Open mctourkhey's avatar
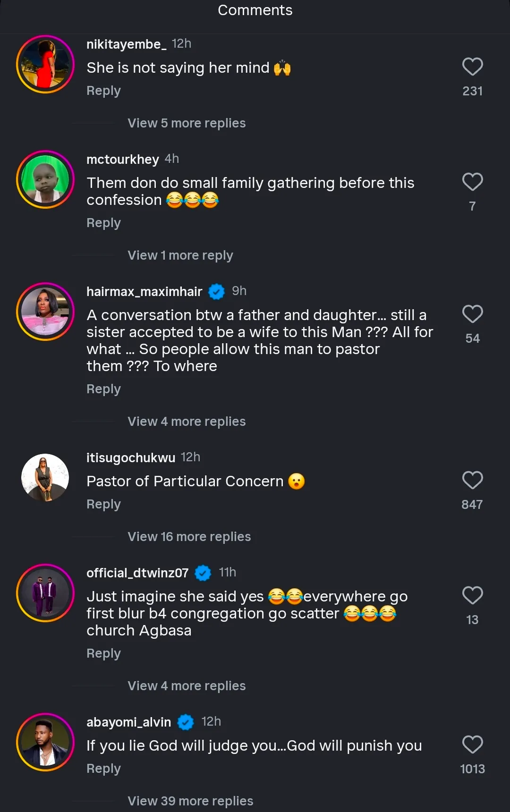Viewport: 510px width, 812px height. pos(45,179)
